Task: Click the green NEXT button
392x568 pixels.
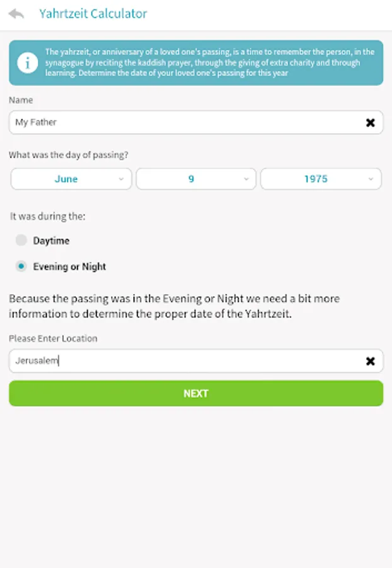Action: pos(196,393)
